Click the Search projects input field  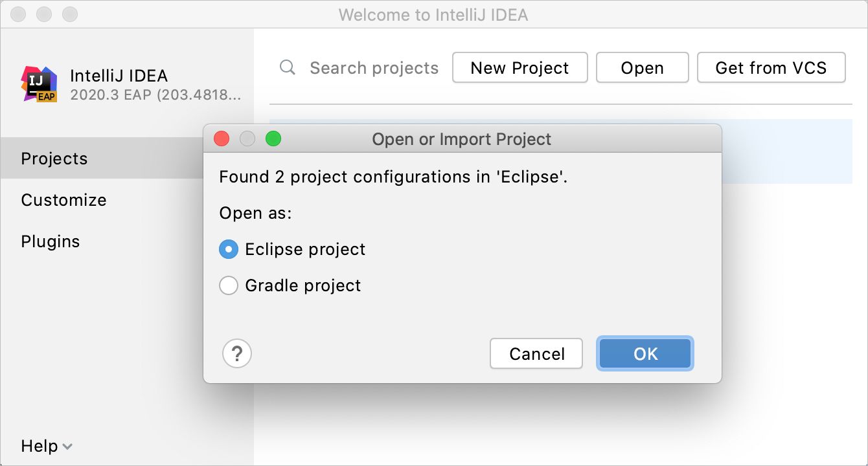pyautogui.click(x=374, y=67)
